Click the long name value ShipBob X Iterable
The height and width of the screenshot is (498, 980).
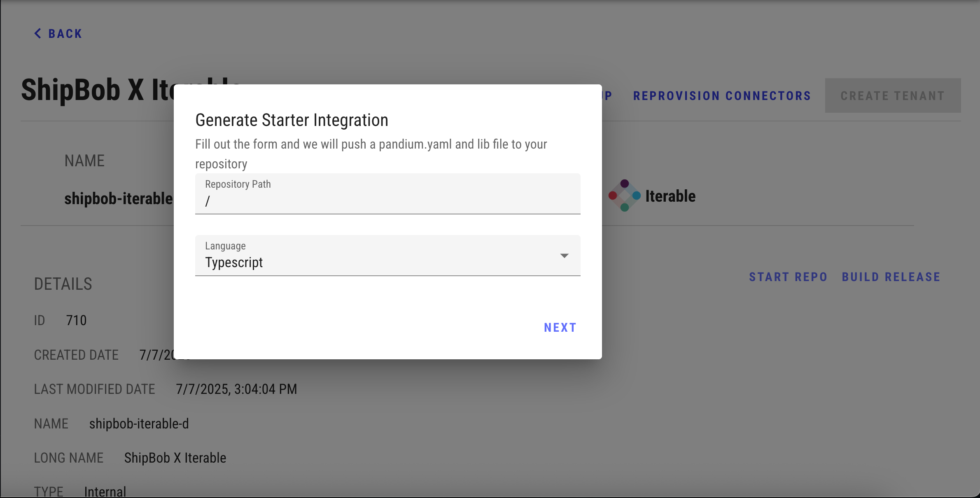tap(175, 458)
